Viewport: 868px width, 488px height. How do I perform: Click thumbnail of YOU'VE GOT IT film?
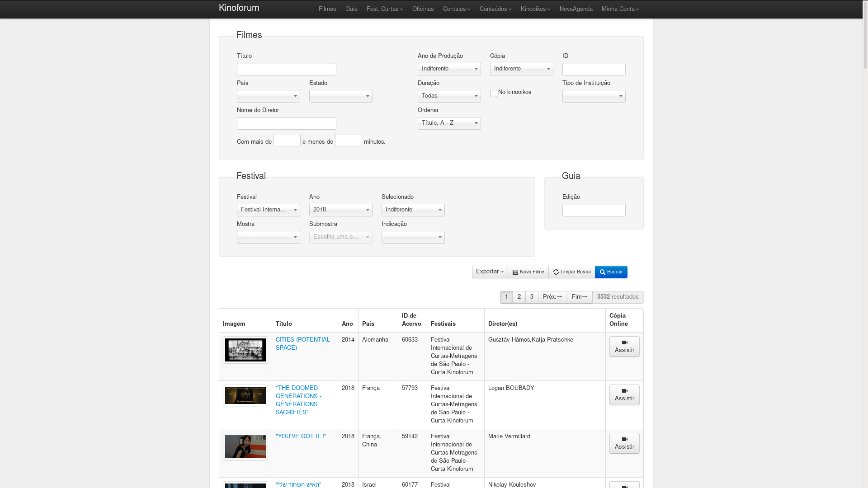tap(245, 447)
